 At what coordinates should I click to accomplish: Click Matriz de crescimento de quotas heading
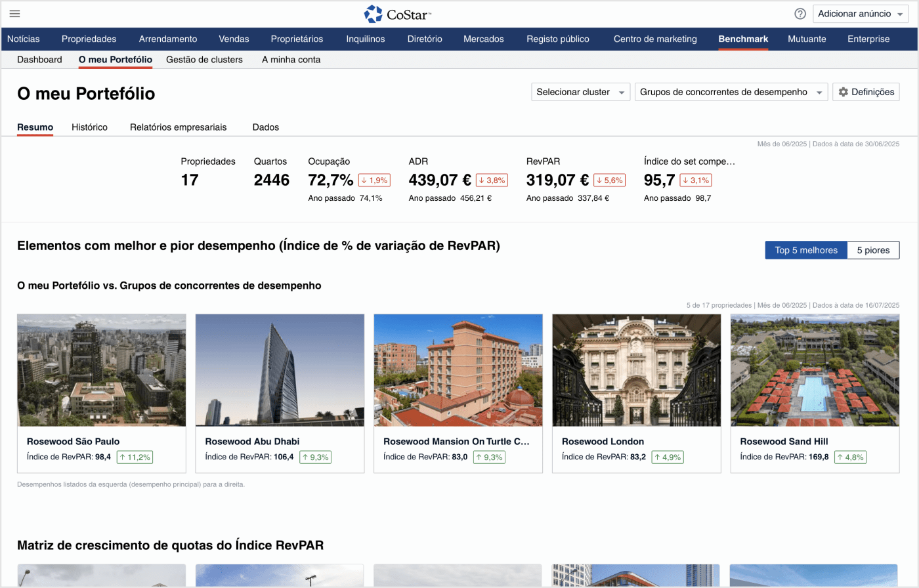tap(170, 545)
